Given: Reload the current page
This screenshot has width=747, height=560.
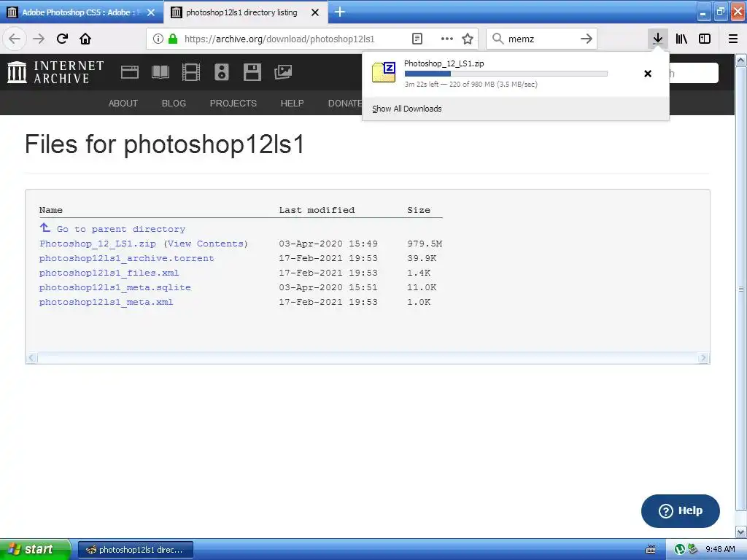Looking at the screenshot, I should tap(62, 39).
